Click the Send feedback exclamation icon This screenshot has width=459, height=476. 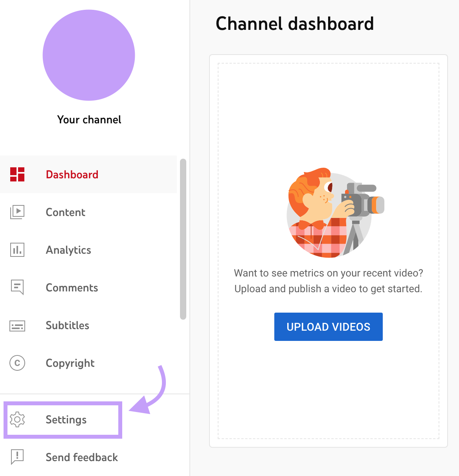point(17,457)
